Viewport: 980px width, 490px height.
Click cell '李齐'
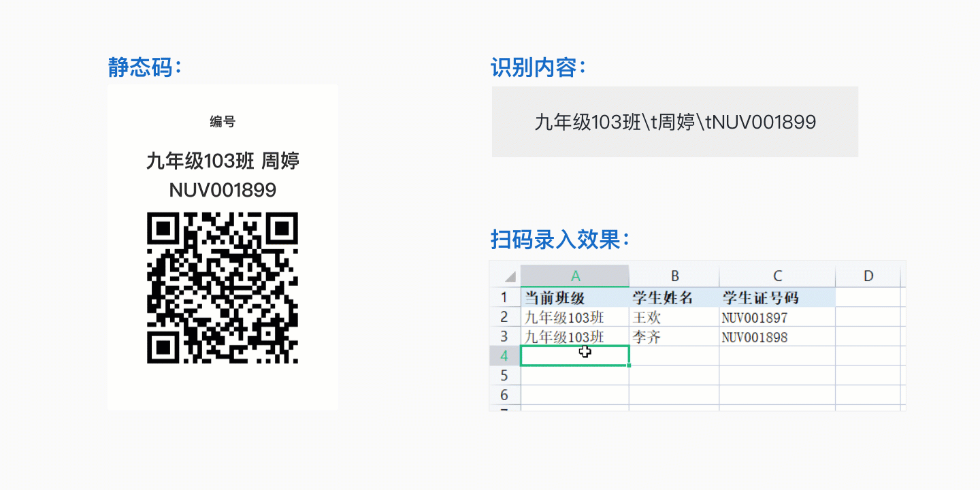tap(674, 336)
